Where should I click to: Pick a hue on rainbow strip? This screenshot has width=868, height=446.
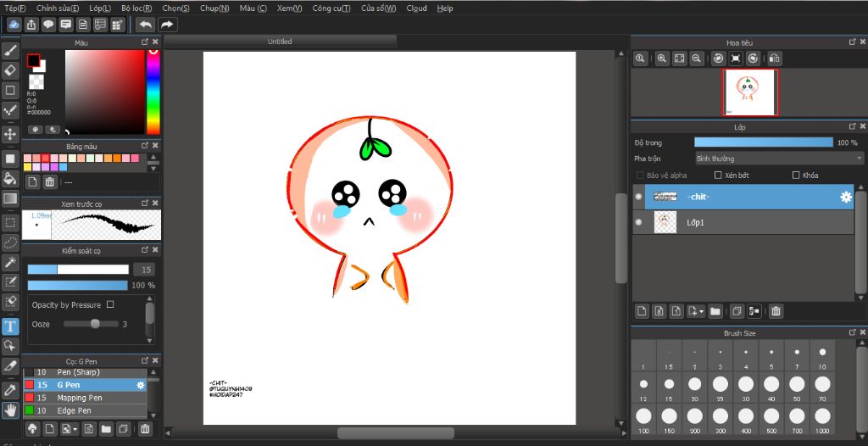[x=153, y=92]
